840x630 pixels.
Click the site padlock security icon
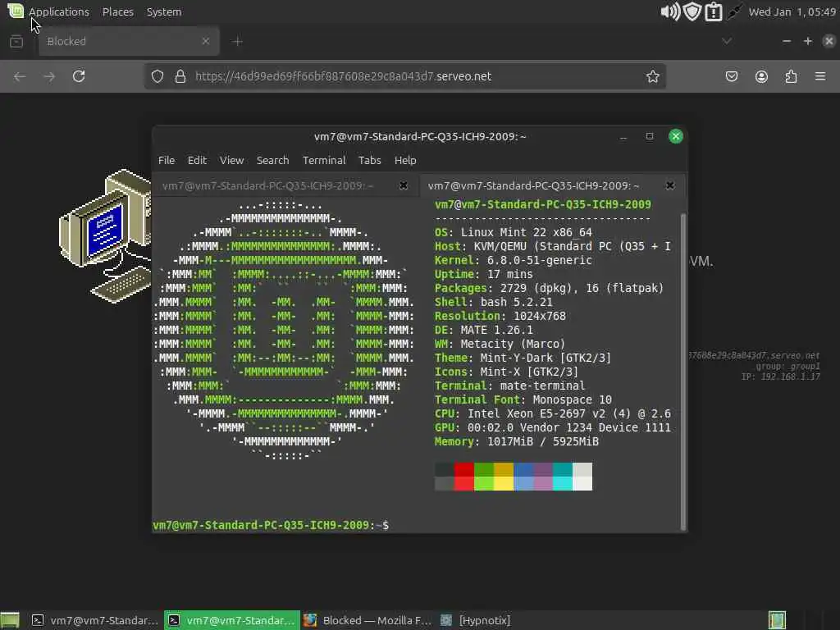pyautogui.click(x=180, y=76)
